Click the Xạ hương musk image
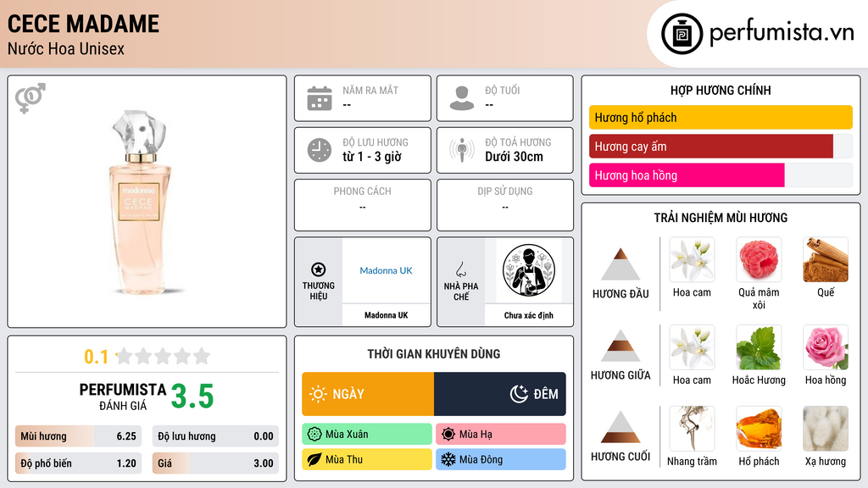The height and width of the screenshot is (488, 868). [x=826, y=429]
